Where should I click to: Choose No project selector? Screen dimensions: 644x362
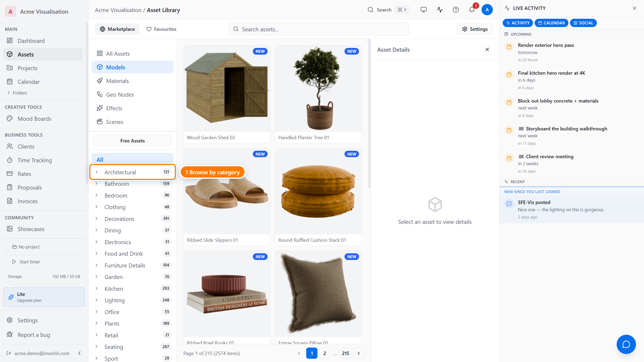pos(44,247)
